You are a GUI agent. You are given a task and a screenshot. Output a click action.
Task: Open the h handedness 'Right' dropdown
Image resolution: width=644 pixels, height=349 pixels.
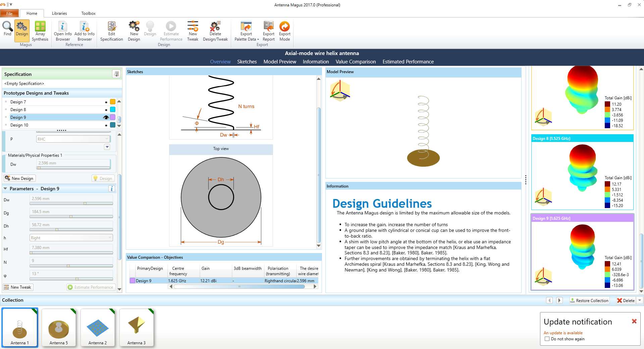tap(71, 238)
